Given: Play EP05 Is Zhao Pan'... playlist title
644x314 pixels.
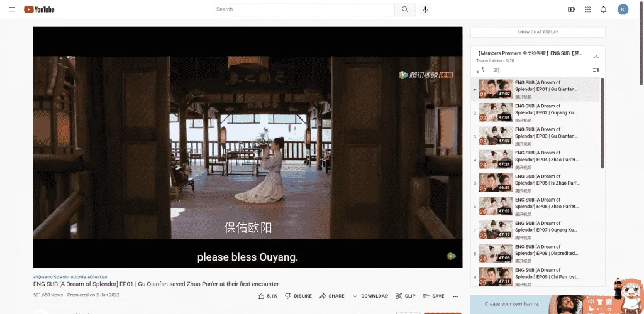Looking at the screenshot, I should 547,180.
